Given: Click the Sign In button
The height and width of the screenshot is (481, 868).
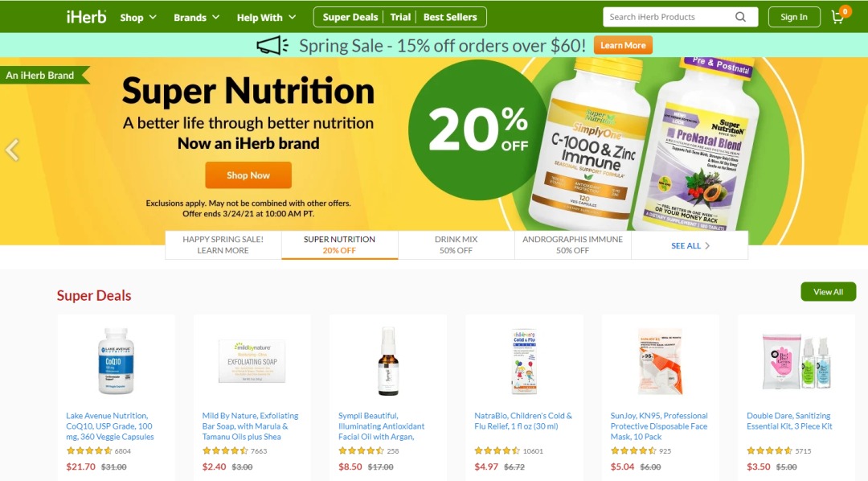Looking at the screenshot, I should click(x=794, y=17).
